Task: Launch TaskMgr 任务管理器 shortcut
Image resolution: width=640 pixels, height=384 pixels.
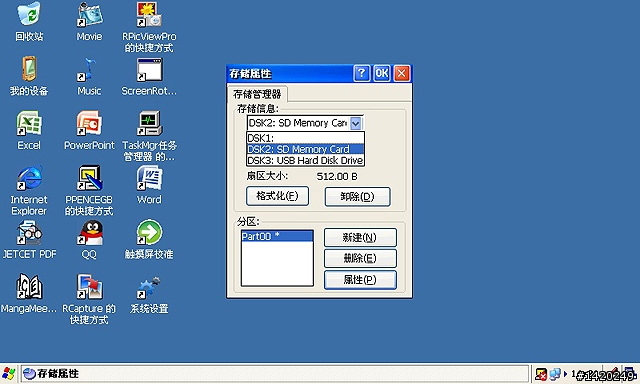Action: coord(149,136)
